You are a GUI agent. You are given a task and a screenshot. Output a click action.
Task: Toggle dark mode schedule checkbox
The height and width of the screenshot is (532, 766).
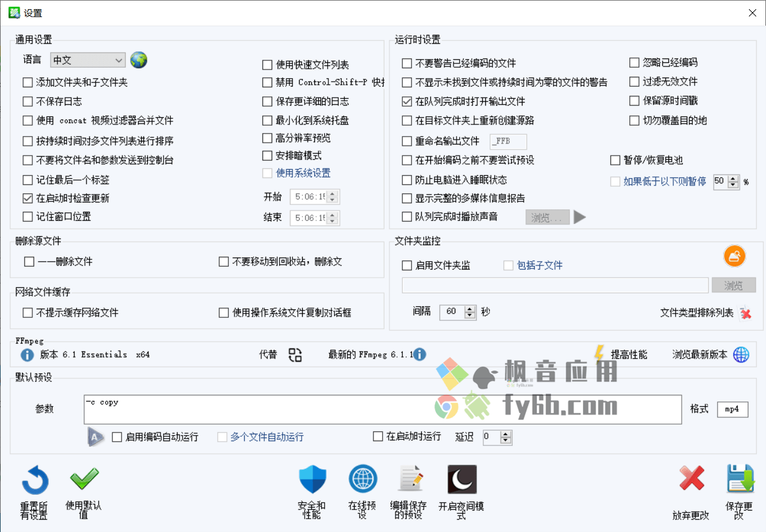[267, 156]
